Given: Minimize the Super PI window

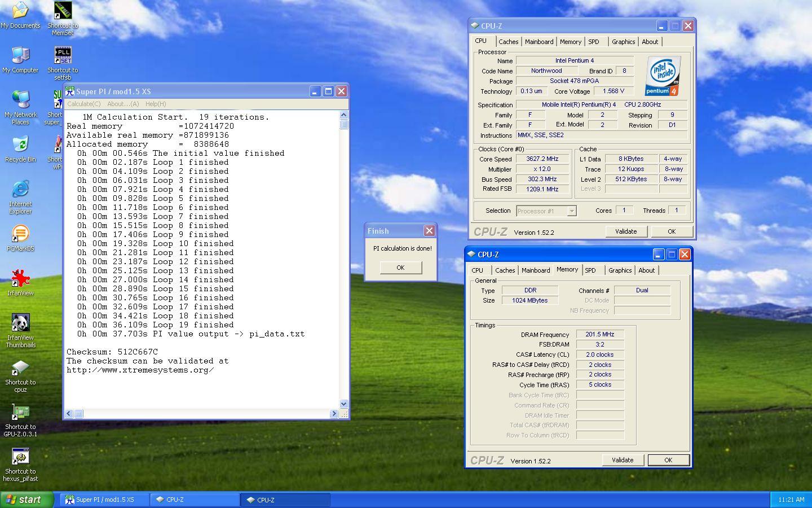Looking at the screenshot, I should coord(315,91).
